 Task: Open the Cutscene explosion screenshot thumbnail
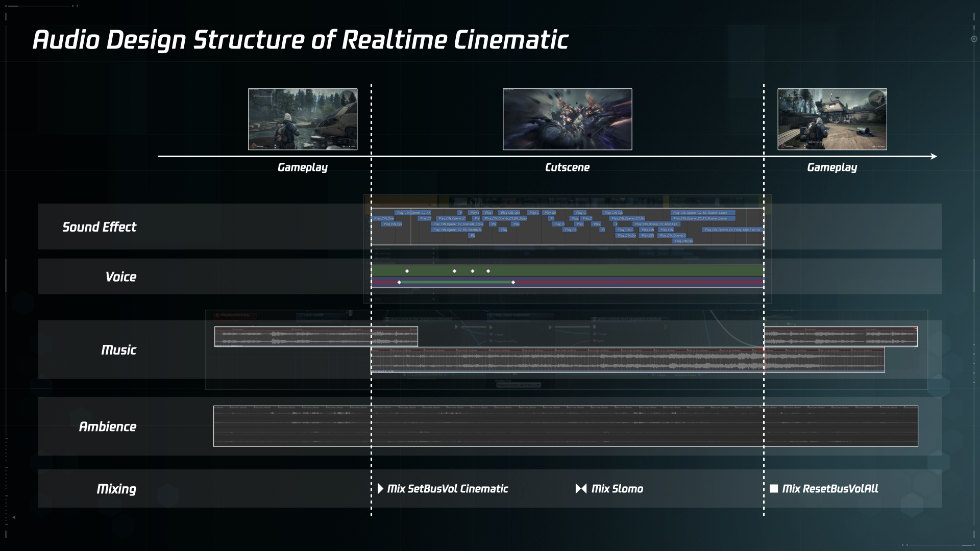567,119
